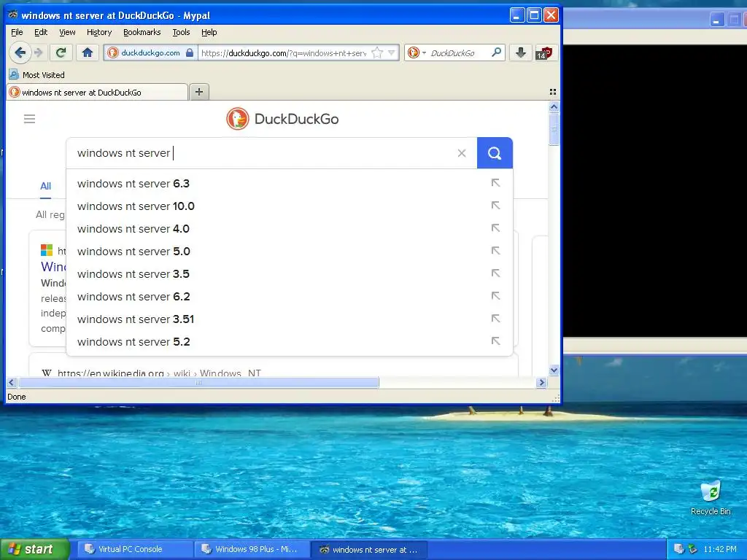Screen dimensions: 747x560
Task: Switch to Virtual PC Console taskbar item
Action: coord(135,549)
